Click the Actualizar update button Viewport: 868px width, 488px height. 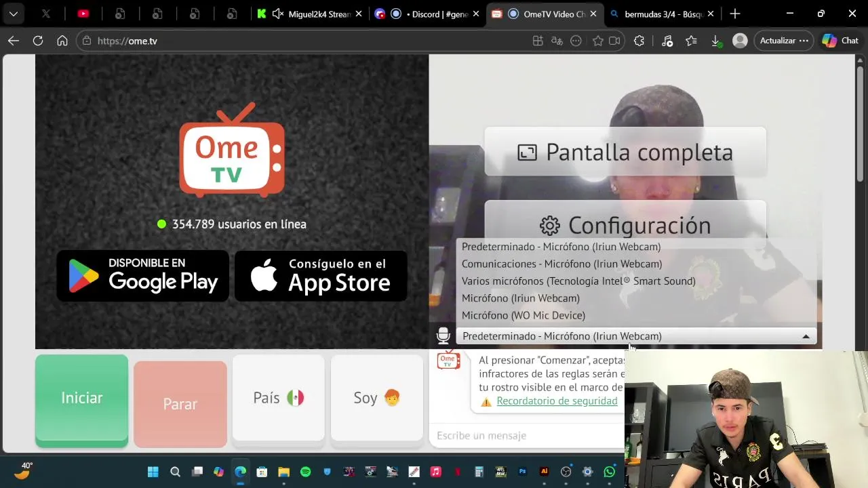(784, 41)
